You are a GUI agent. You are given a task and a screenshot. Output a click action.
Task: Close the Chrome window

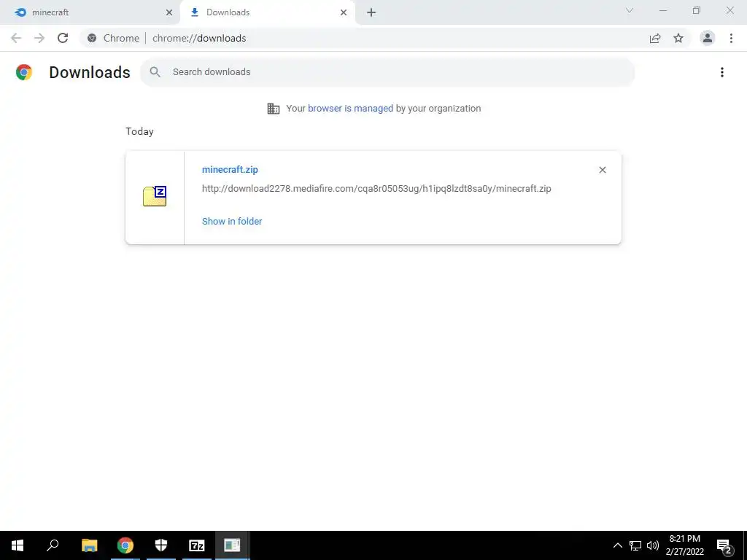click(x=729, y=10)
